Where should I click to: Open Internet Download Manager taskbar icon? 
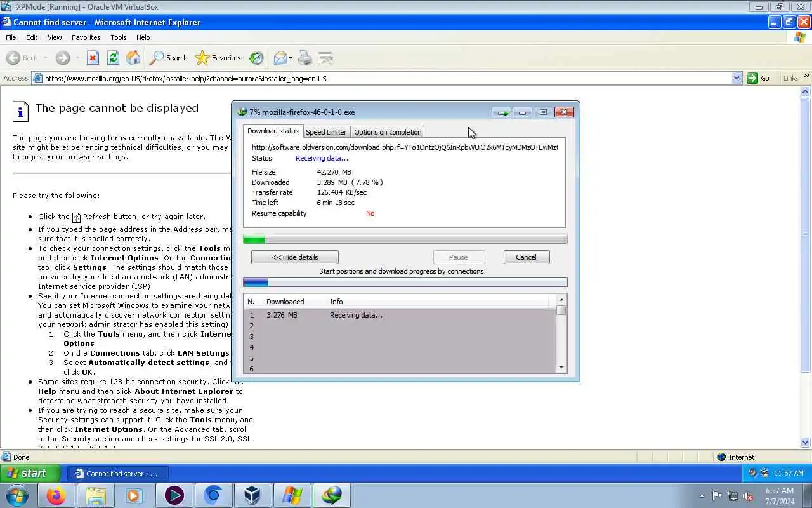331,495
